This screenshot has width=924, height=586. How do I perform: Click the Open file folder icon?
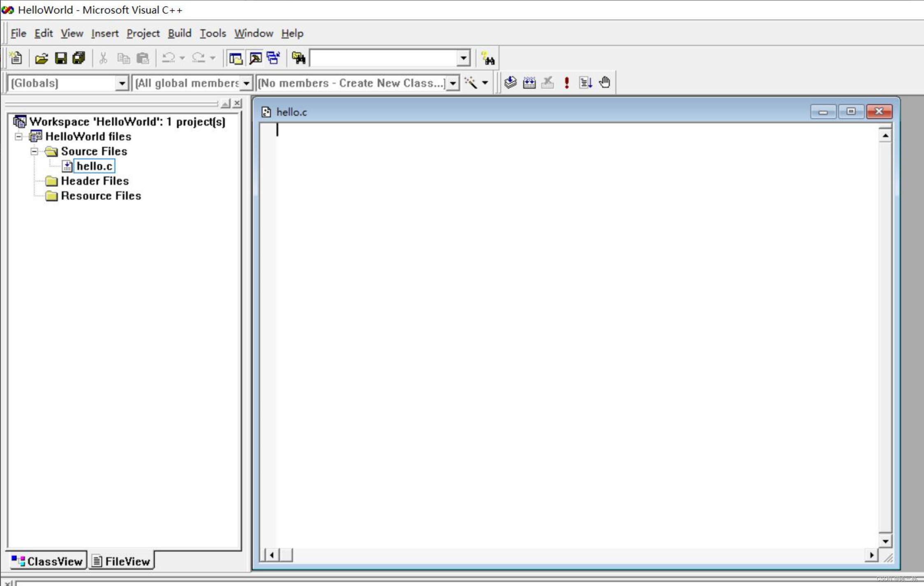41,58
